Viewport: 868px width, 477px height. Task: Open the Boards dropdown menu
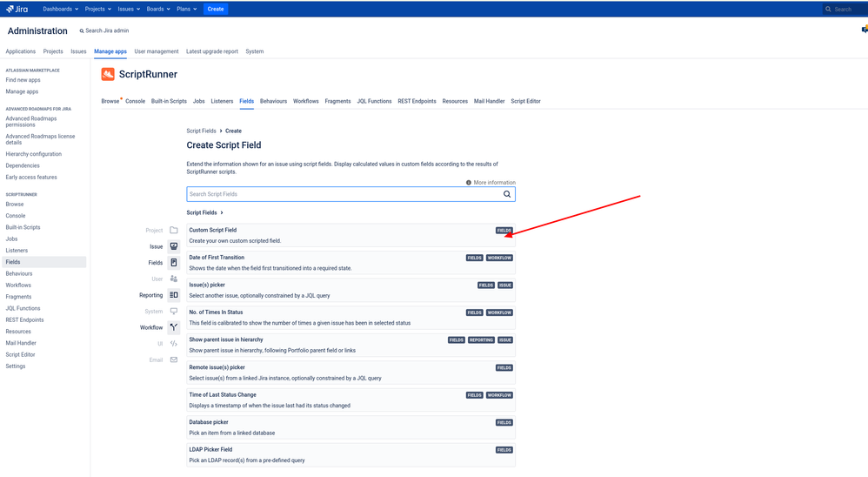click(157, 9)
